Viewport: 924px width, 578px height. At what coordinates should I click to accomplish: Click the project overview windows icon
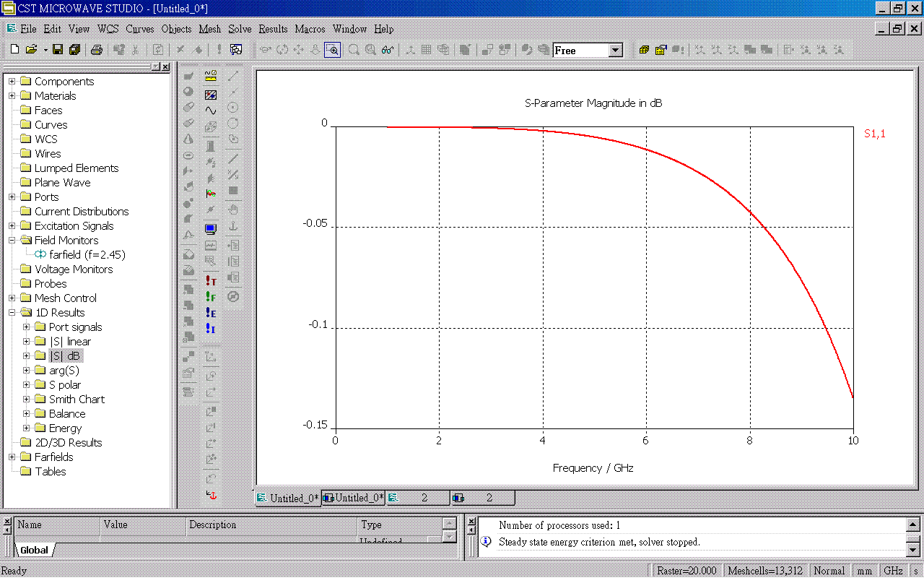[x=236, y=50]
